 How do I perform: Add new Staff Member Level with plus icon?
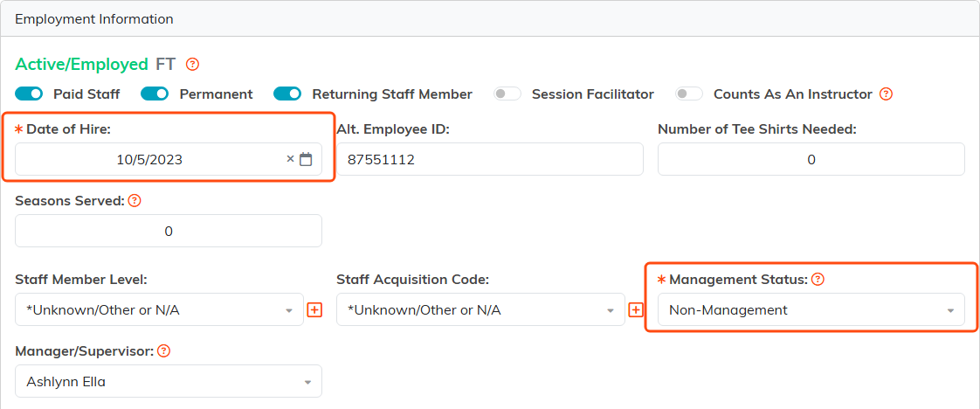click(x=315, y=309)
